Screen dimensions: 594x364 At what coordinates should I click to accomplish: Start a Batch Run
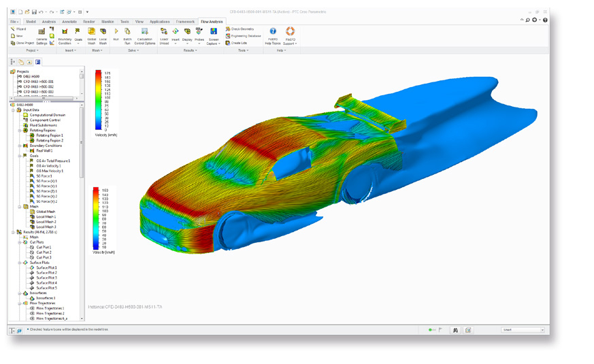point(127,36)
